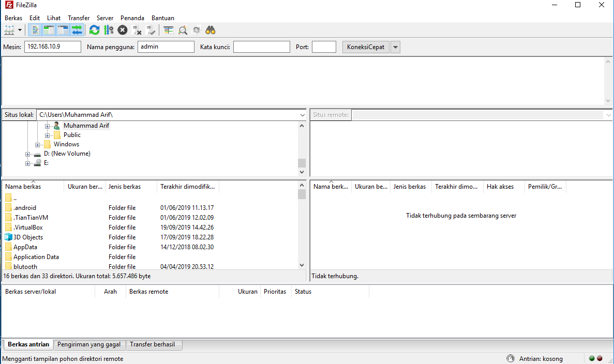Viewport: 614px width, 364px height.
Task: Sort local list by Terakhir dimodifikasi column
Action: pyautogui.click(x=188, y=187)
